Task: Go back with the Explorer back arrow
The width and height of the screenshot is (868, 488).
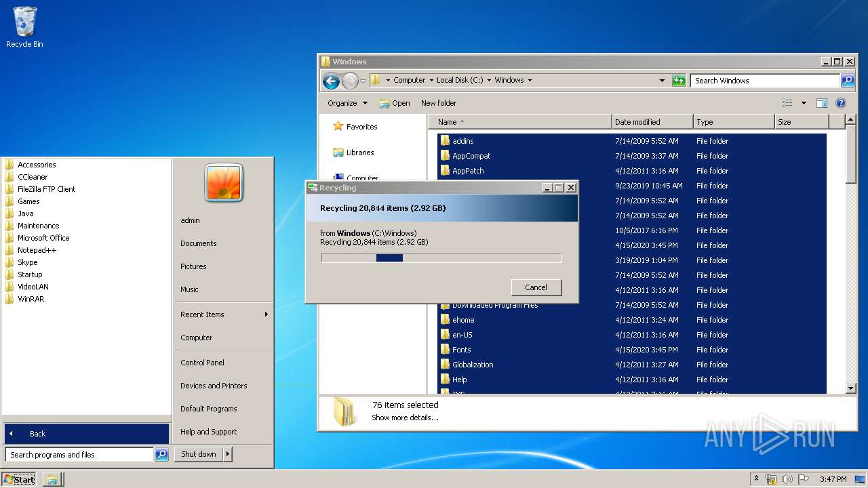Action: 331,81
